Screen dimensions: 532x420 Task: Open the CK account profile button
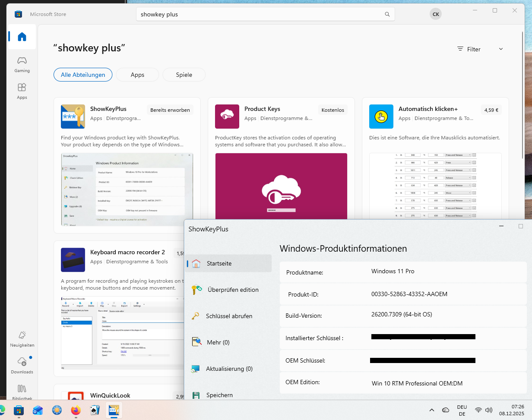coord(436,14)
